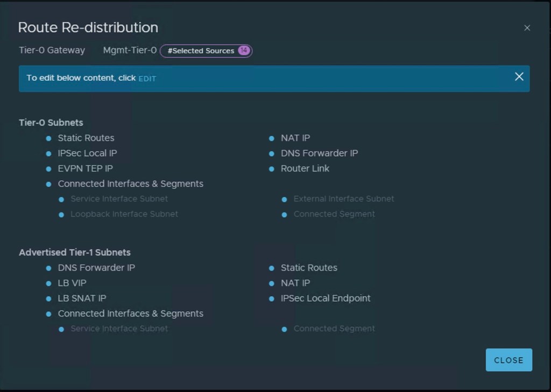Click NAT IP under Tier-0 Subnets

[x=295, y=138]
